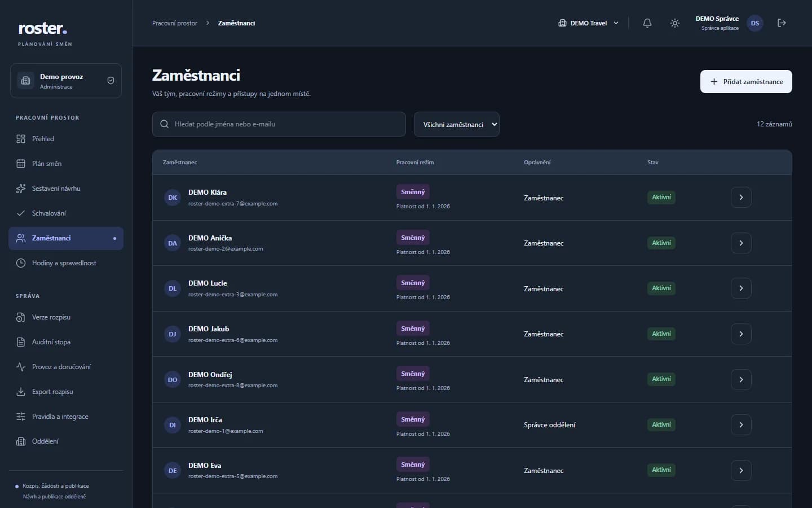Click the Plán směn calendar icon

[x=21, y=164]
